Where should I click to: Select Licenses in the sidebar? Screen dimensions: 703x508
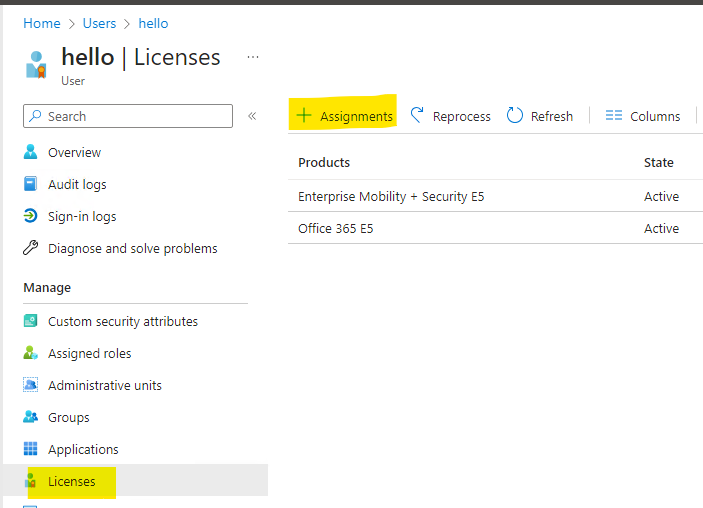(135, 480)
